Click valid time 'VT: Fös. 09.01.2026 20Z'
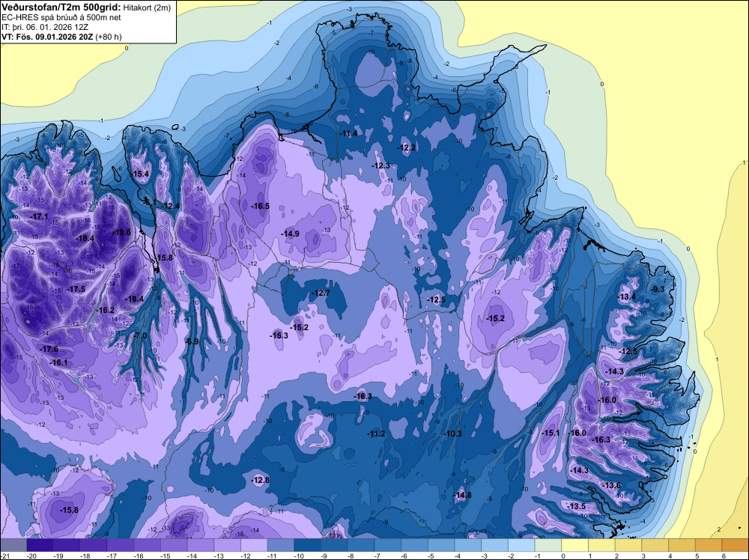 click(48, 37)
